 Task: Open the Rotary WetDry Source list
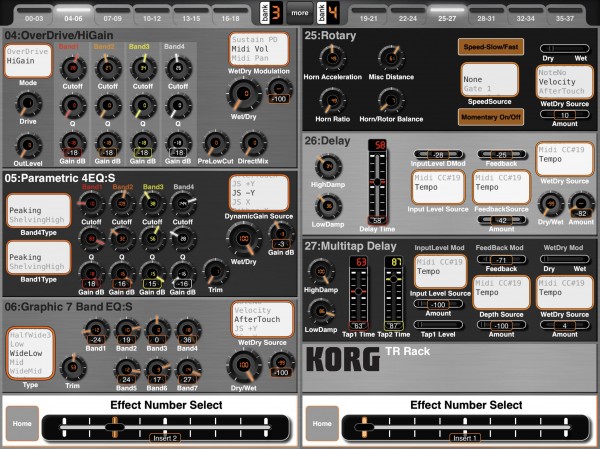(x=564, y=82)
